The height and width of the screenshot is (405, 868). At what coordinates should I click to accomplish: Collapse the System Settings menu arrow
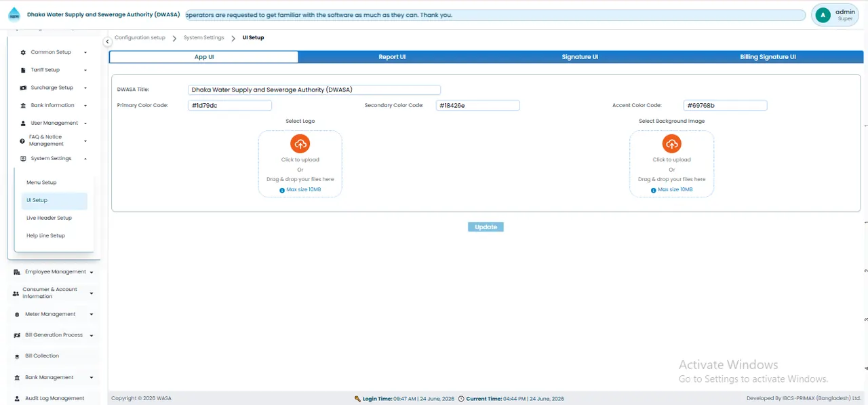tap(85, 159)
